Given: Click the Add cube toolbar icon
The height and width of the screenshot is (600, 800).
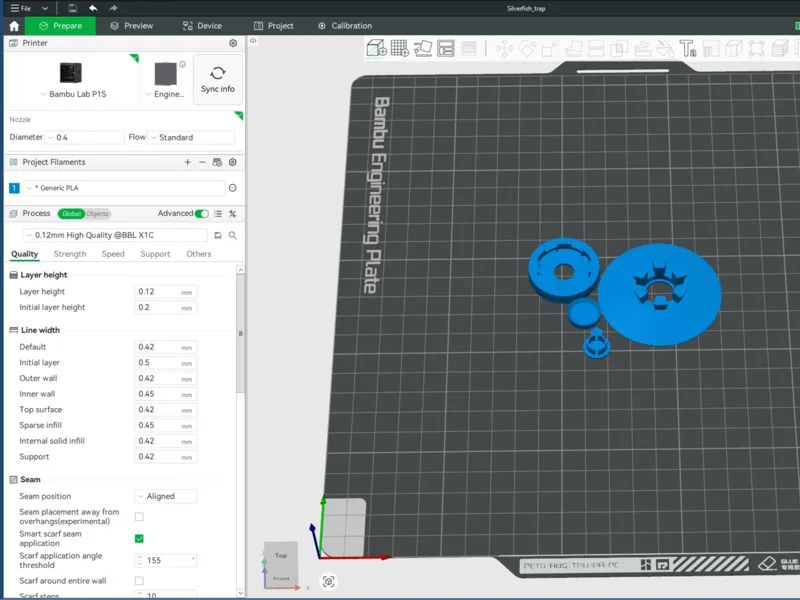Looking at the screenshot, I should (376, 48).
